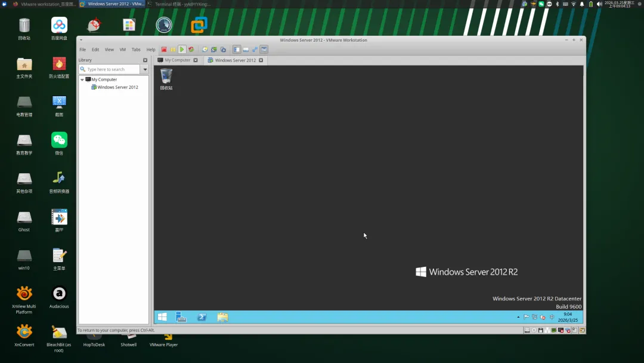Take a snapshot with the toolbar icon
This screenshot has height=363, width=644.
click(205, 50)
